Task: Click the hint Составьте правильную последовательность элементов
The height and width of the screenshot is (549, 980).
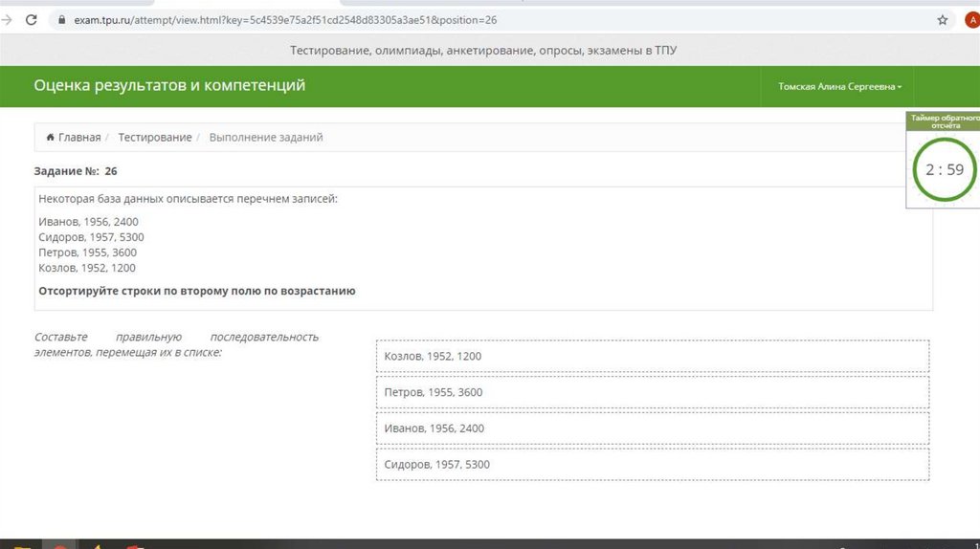Action: point(176,344)
